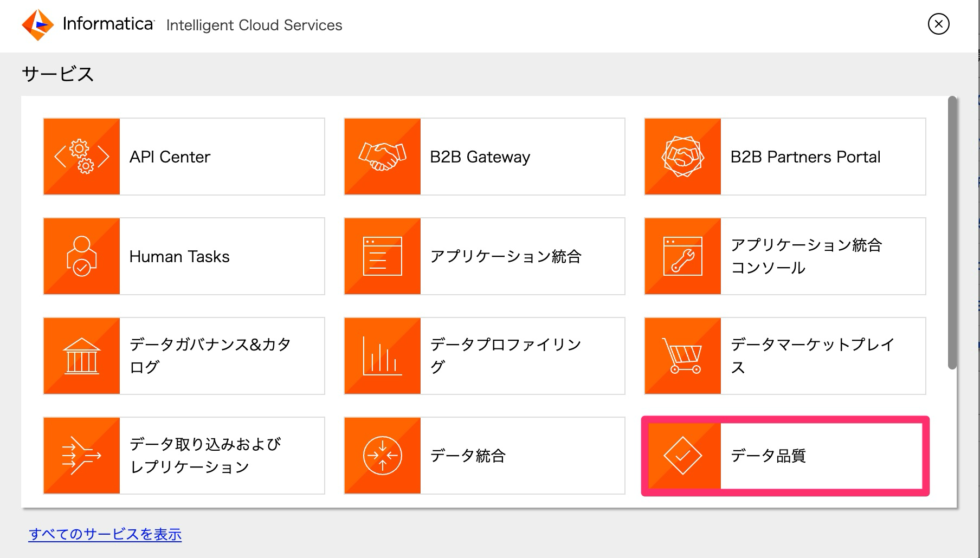Click the services list vertical scrollbar

click(x=952, y=233)
